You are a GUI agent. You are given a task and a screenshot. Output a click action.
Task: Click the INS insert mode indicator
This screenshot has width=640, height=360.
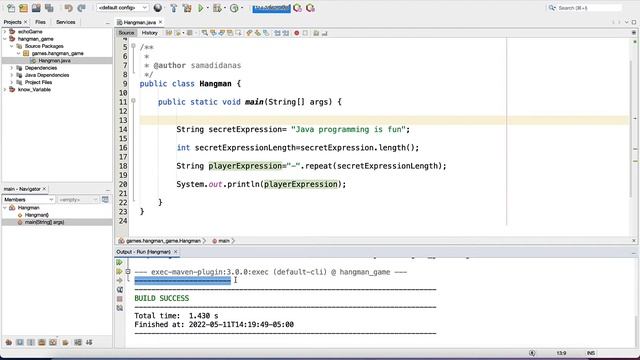pyautogui.click(x=591, y=353)
